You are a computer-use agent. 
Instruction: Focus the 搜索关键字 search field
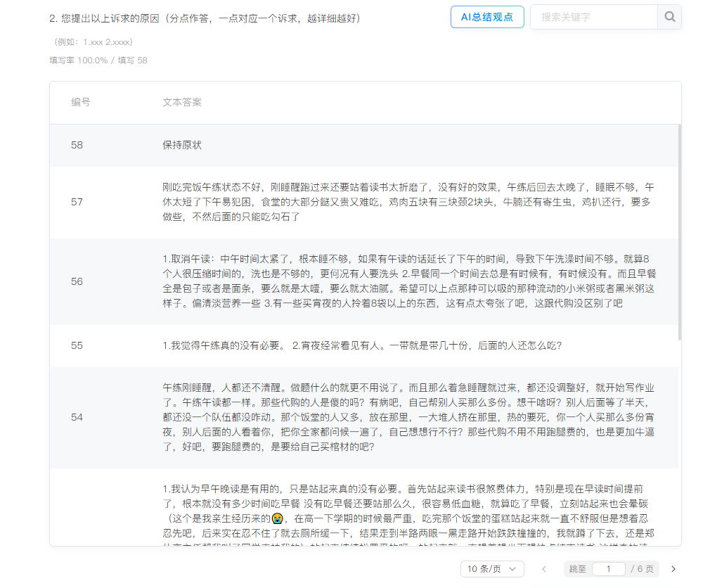point(594,17)
